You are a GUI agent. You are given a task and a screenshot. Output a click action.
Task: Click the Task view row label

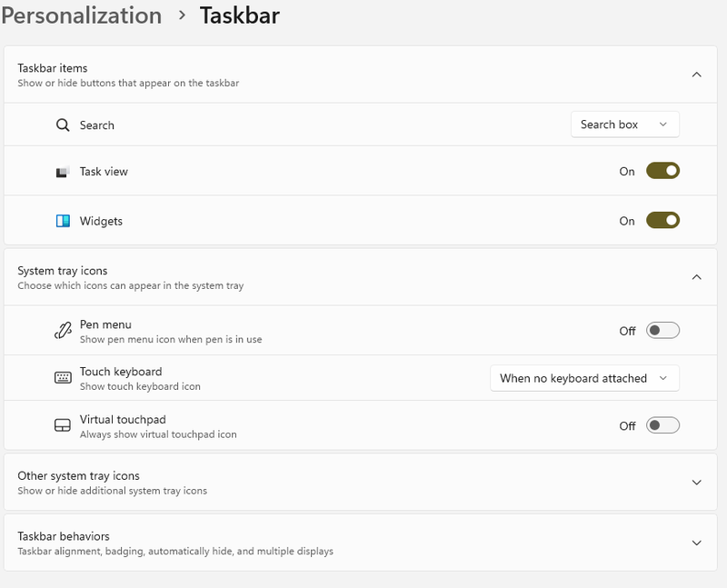[104, 172]
